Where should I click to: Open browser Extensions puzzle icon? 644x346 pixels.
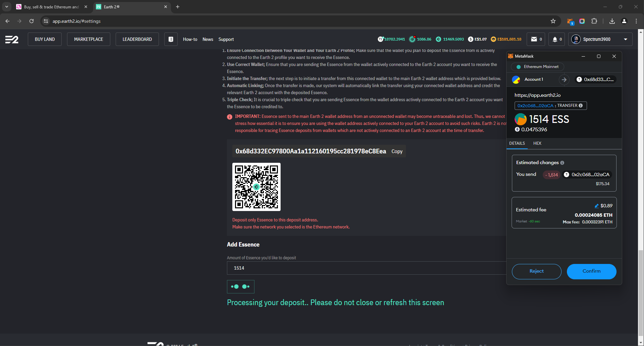[x=594, y=21]
